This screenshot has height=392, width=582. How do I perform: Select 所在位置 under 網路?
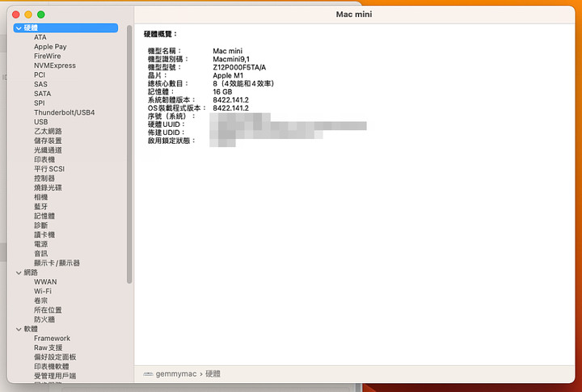48,310
